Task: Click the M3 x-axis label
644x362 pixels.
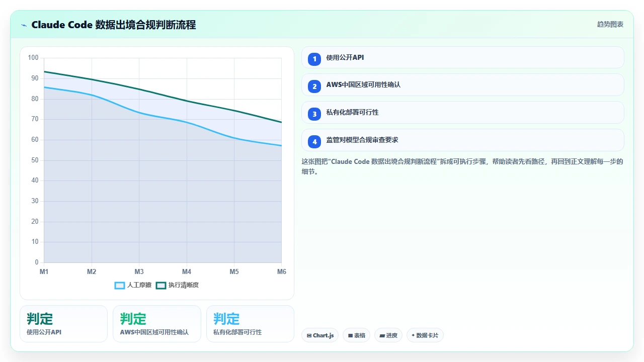Action: (139, 271)
